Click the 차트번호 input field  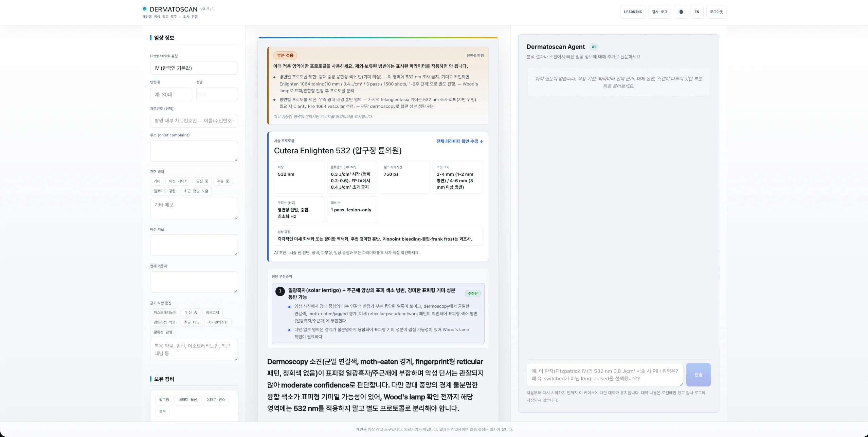pyautogui.click(x=194, y=121)
